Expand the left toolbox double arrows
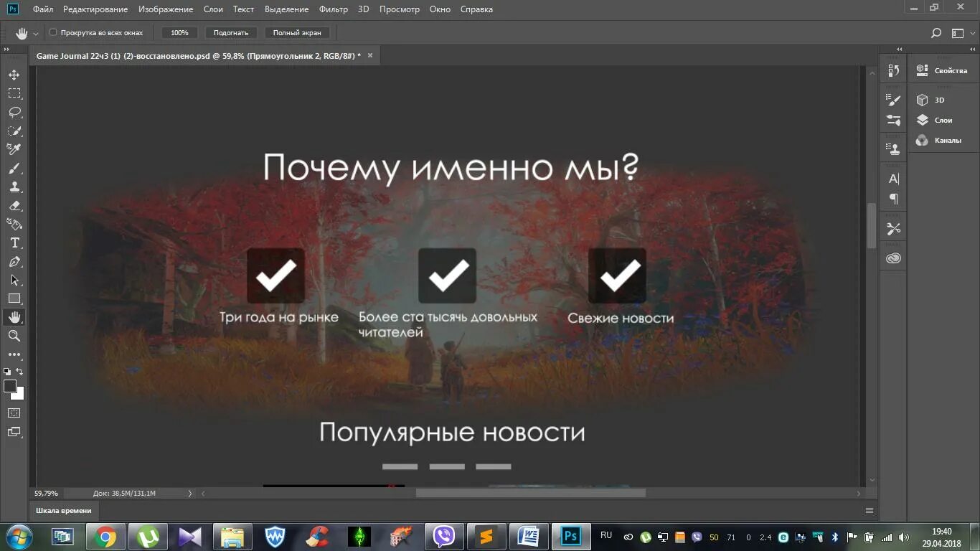The width and height of the screenshot is (980, 551). (6, 49)
